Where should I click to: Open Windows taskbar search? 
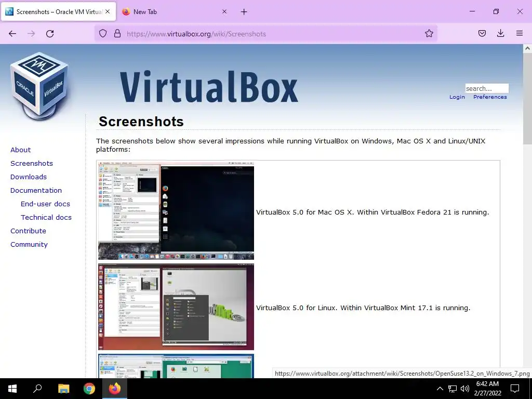tap(37, 389)
